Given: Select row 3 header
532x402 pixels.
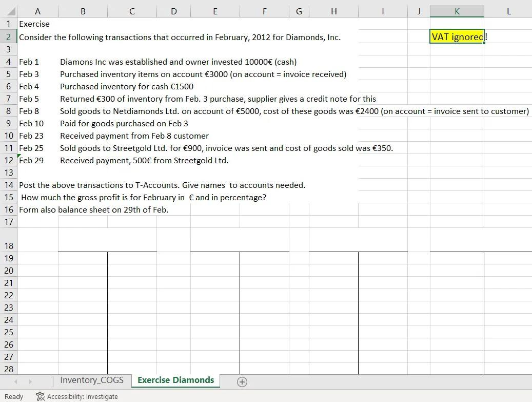Looking at the screenshot, I should click(9, 49).
